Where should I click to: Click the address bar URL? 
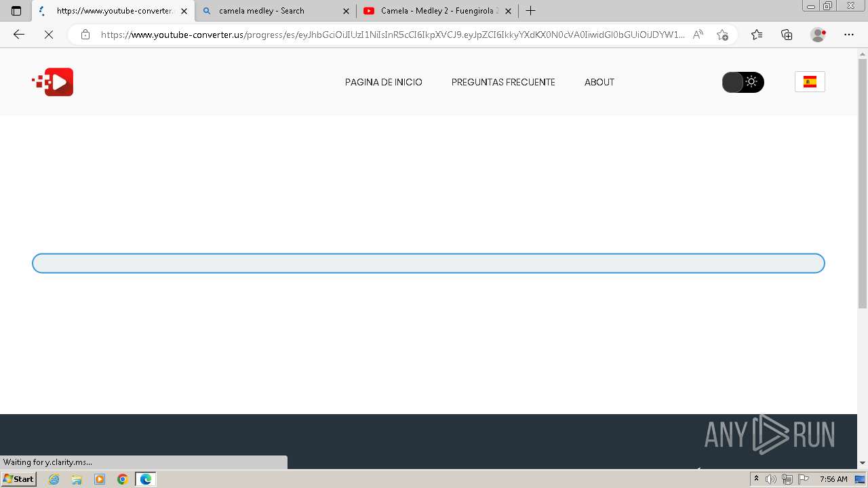click(393, 35)
